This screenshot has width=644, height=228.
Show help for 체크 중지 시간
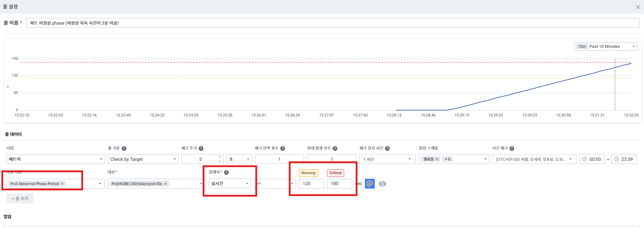(x=387, y=148)
